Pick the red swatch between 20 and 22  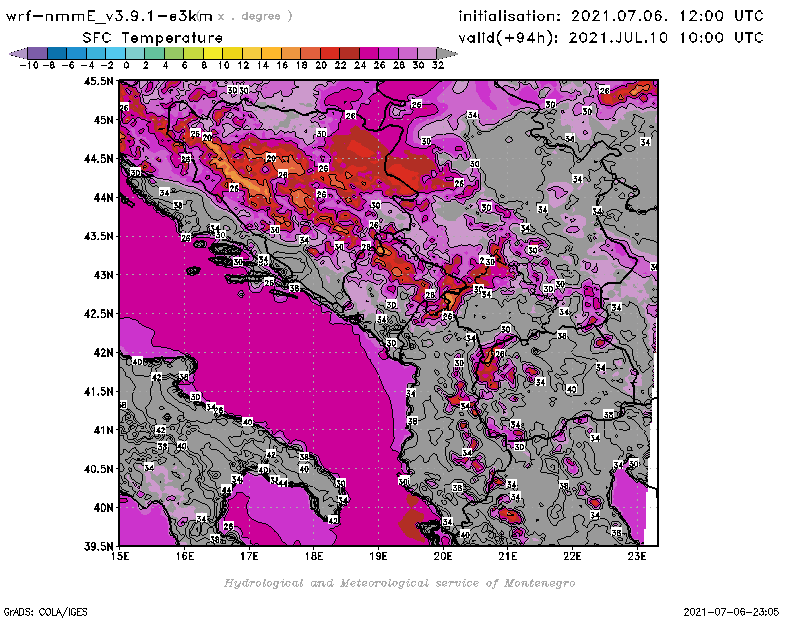(x=330, y=53)
